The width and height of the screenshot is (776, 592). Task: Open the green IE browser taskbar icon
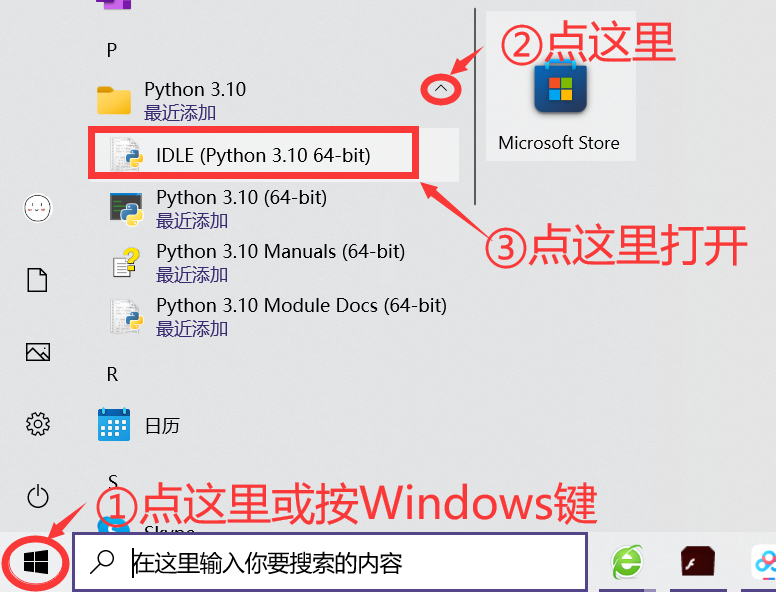(x=627, y=562)
